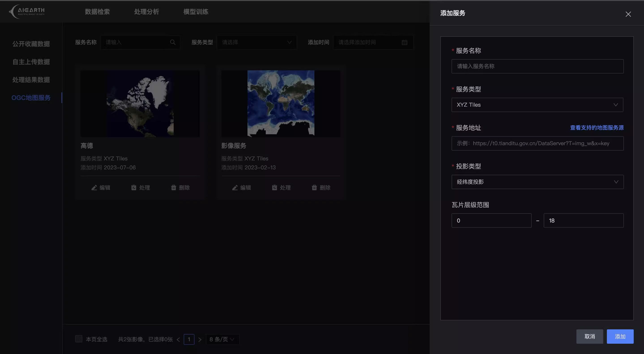Click the edit pencil icon on 影像服务 card
The height and width of the screenshot is (354, 644).
coord(235,188)
